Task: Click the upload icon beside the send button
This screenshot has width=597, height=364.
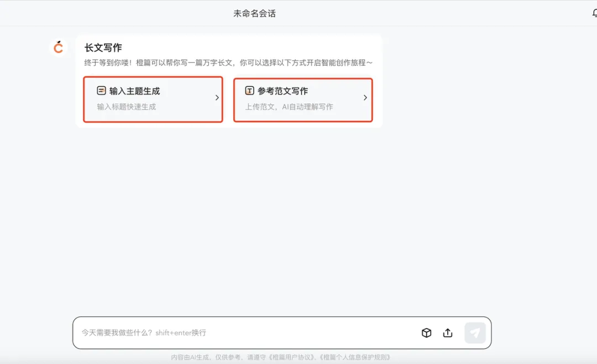Action: [x=447, y=333]
